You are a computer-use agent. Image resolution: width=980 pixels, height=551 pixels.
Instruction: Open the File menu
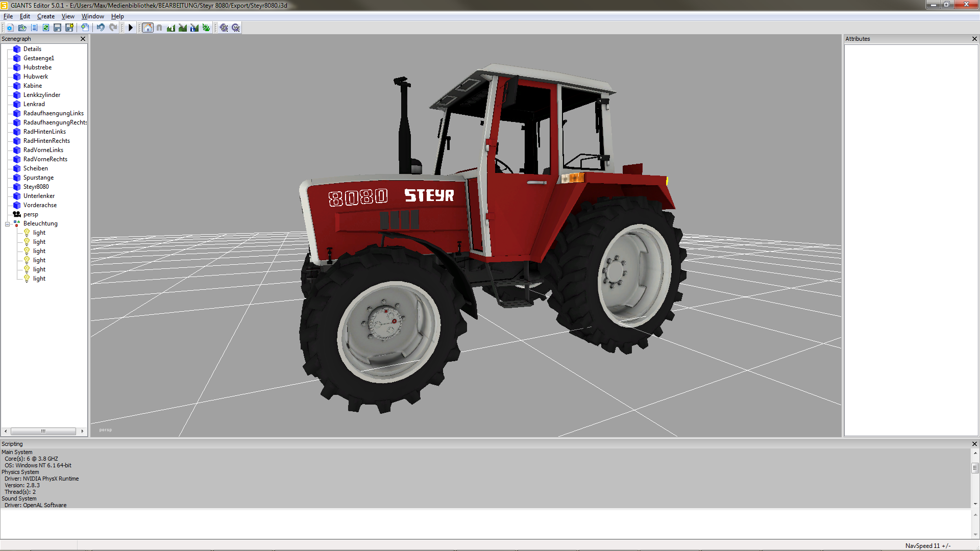(8, 16)
